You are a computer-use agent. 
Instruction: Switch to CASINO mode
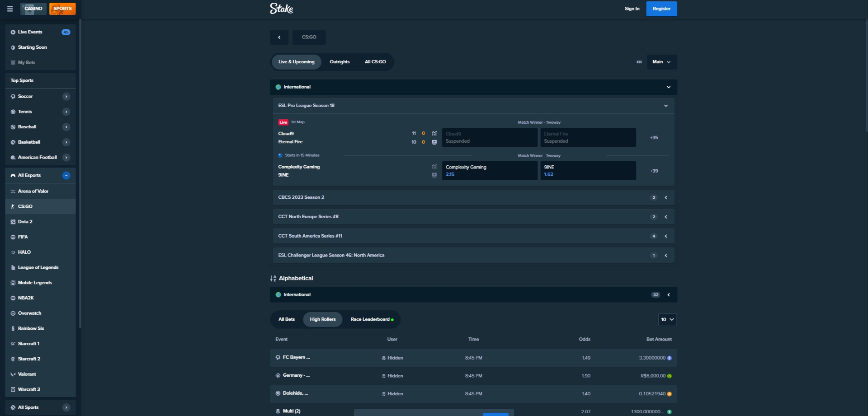33,9
